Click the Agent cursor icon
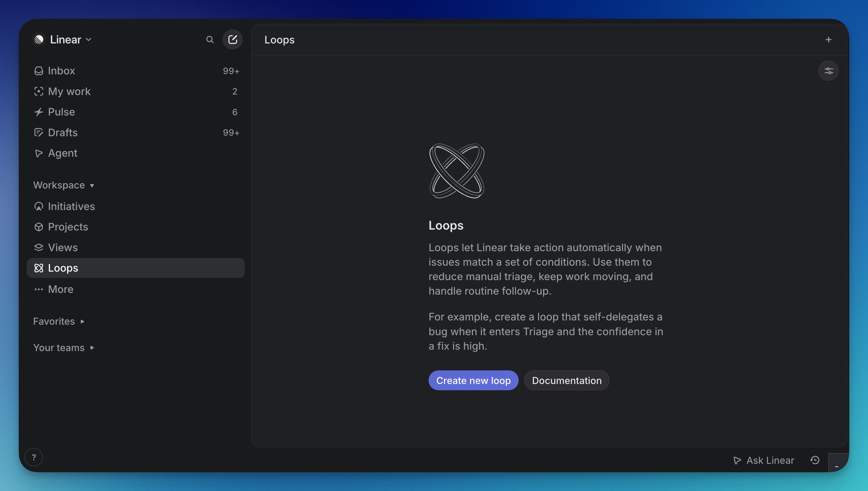The image size is (868, 491). click(39, 153)
